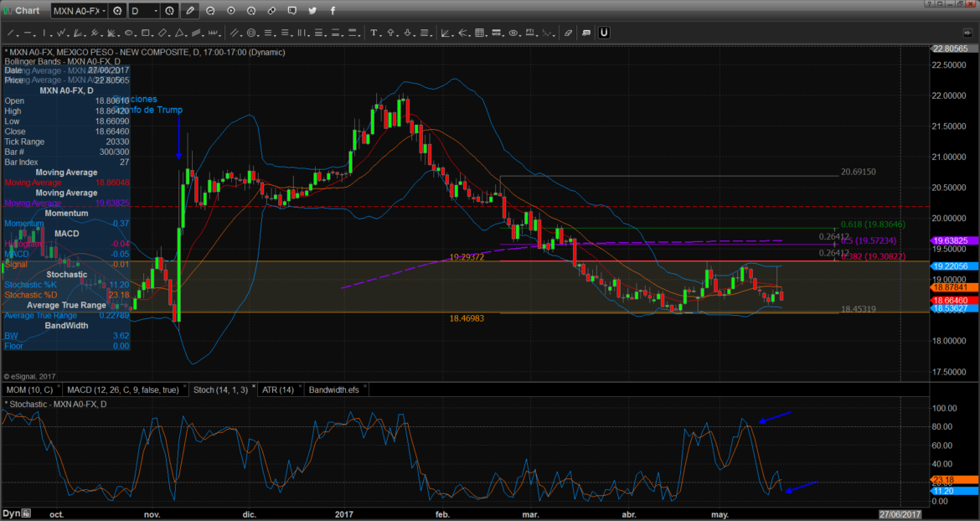Open the Bandwidth.efs tab
Screen dimensions: 980x521
coord(333,389)
